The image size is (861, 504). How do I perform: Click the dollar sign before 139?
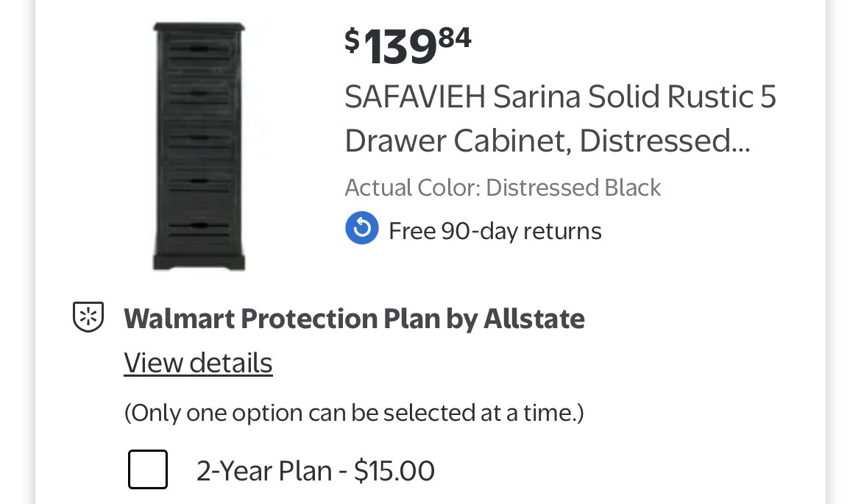[352, 40]
